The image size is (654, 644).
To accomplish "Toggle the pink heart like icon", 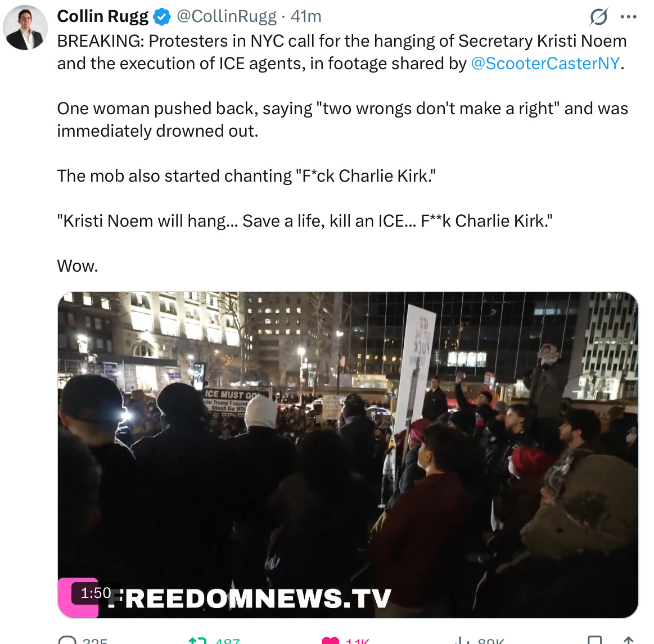I will [331, 640].
